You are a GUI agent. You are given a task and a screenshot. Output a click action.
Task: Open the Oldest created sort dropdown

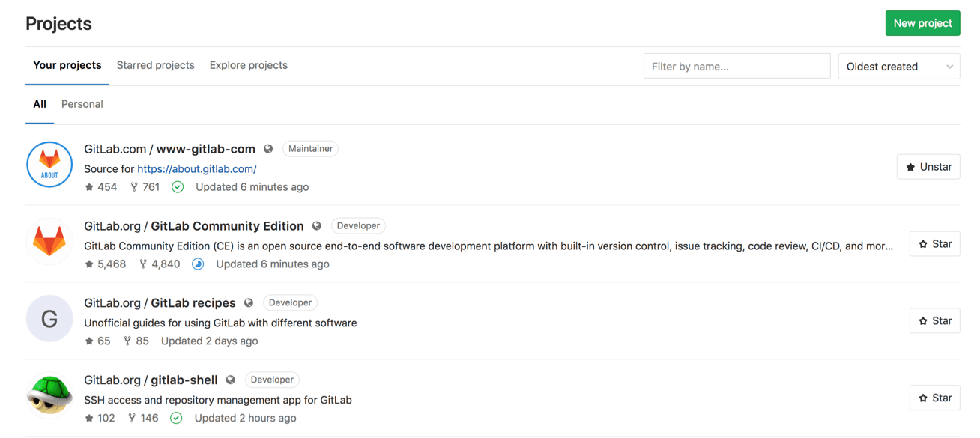[x=898, y=66]
